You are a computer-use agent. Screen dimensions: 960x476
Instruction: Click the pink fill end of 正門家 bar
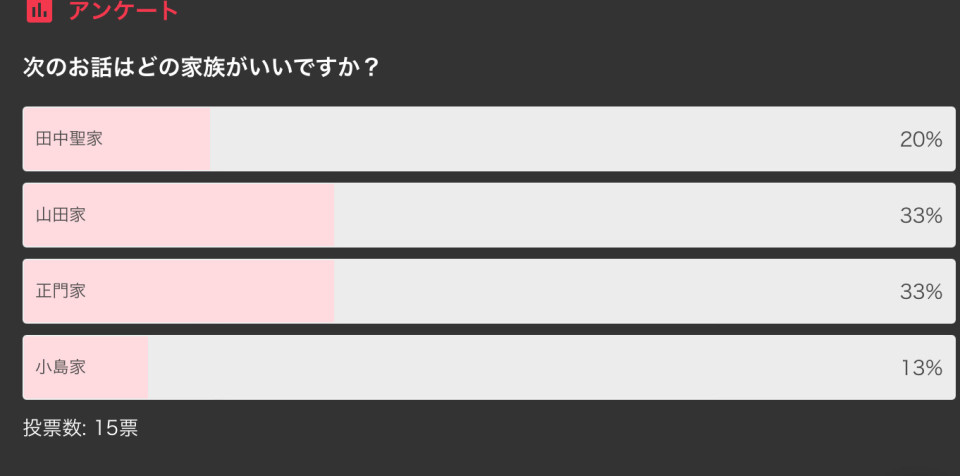pos(327,291)
